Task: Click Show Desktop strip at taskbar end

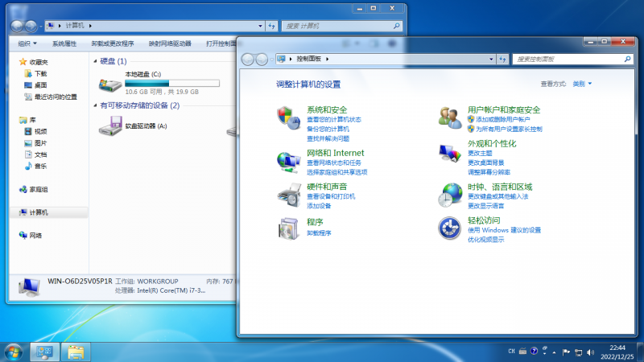Action: pos(640,352)
